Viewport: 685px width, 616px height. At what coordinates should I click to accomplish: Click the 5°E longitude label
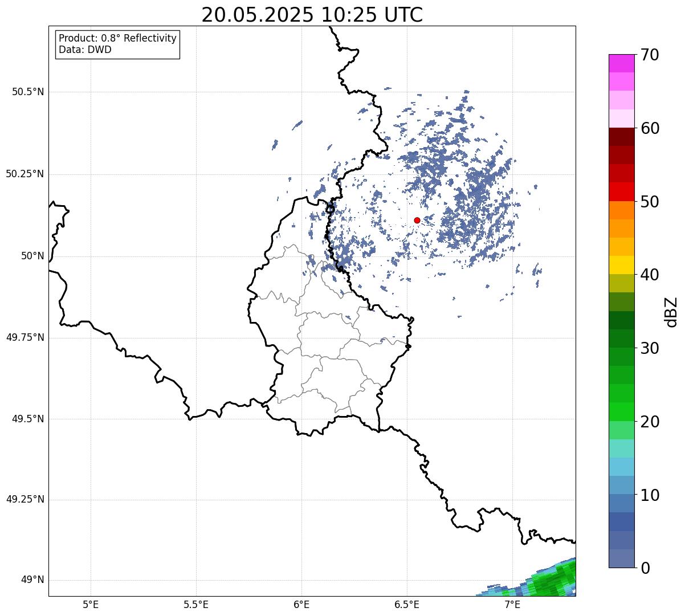[91, 605]
